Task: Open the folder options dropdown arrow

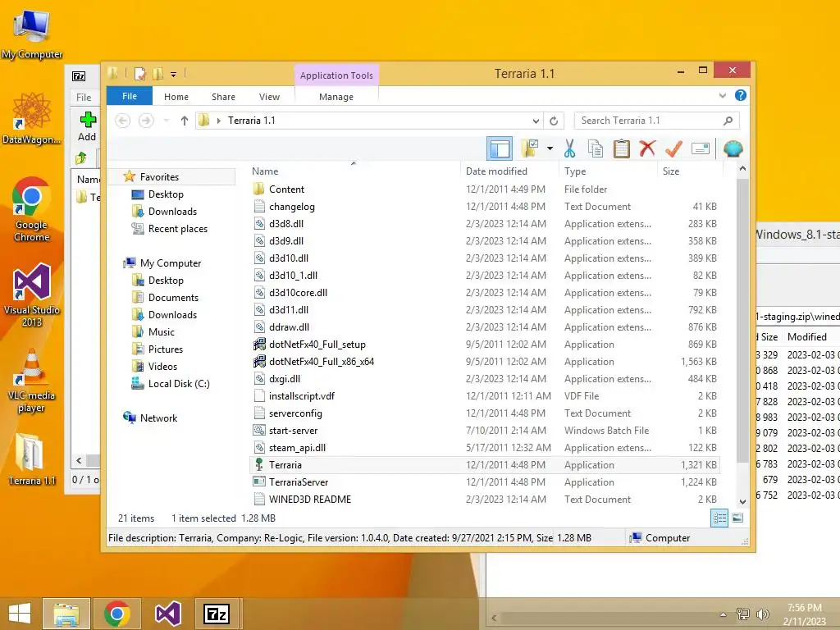Action: pyautogui.click(x=550, y=148)
